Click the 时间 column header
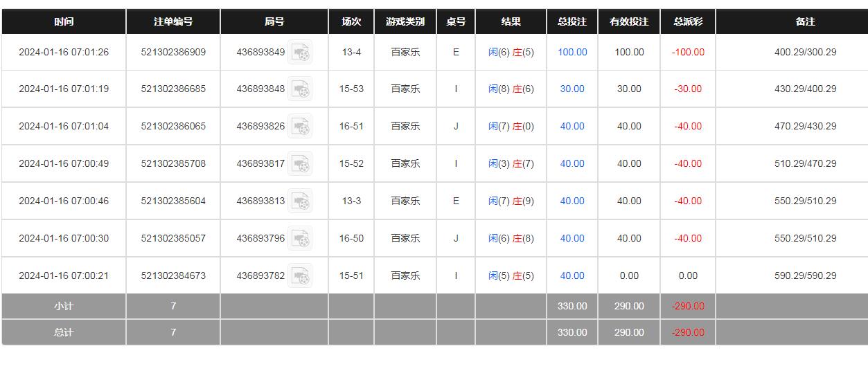The height and width of the screenshot is (380, 868). point(64,21)
